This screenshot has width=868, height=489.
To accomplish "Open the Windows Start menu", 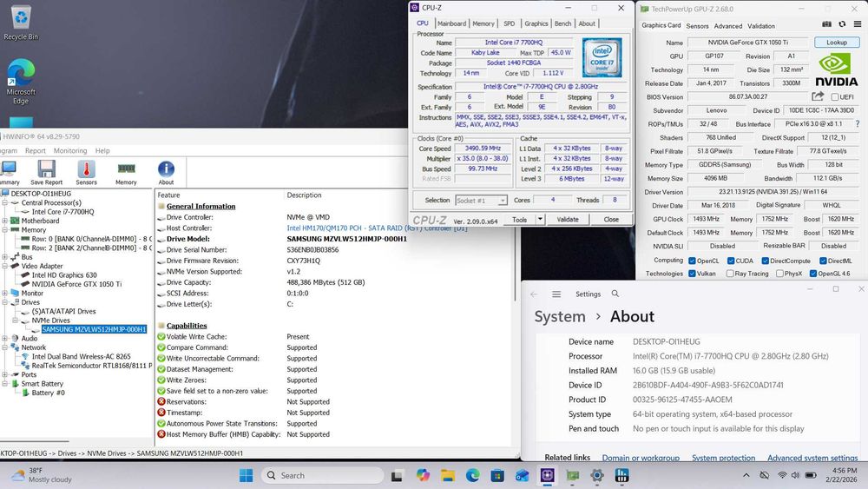I will 247,475.
